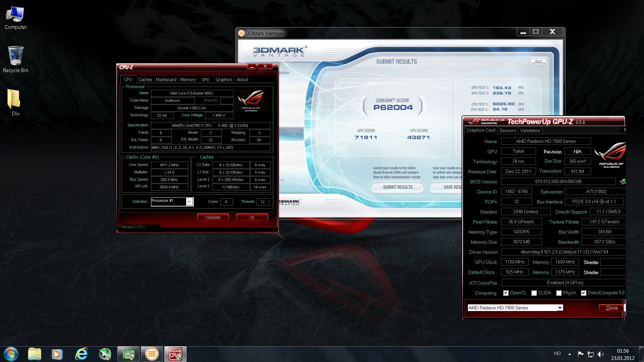
Task: Click SUBMIT RESULTS in 3DMark Vantage
Action: tap(398, 187)
